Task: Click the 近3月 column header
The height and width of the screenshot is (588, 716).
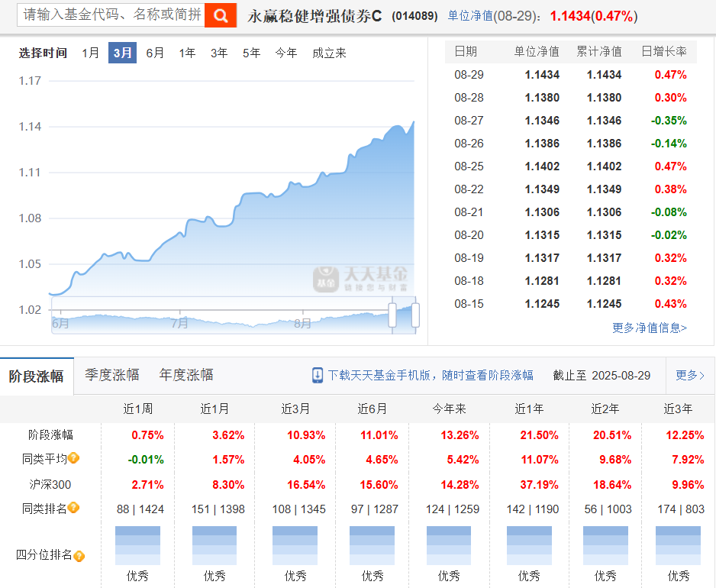Action: tap(295, 409)
